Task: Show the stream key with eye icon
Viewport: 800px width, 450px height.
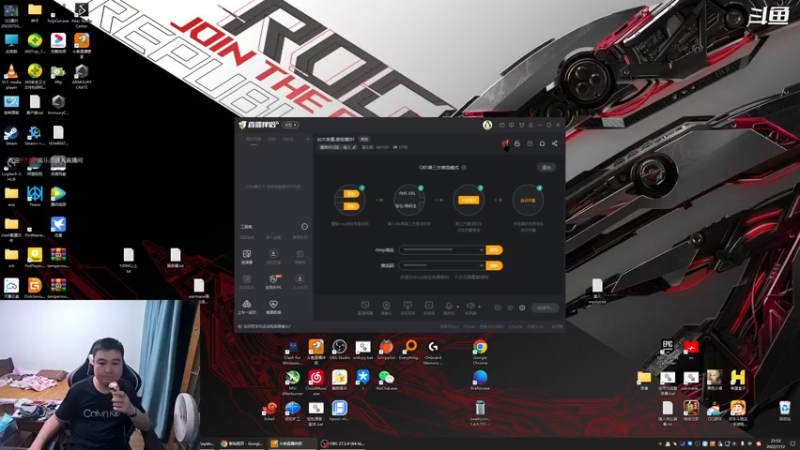Action: click(x=481, y=265)
